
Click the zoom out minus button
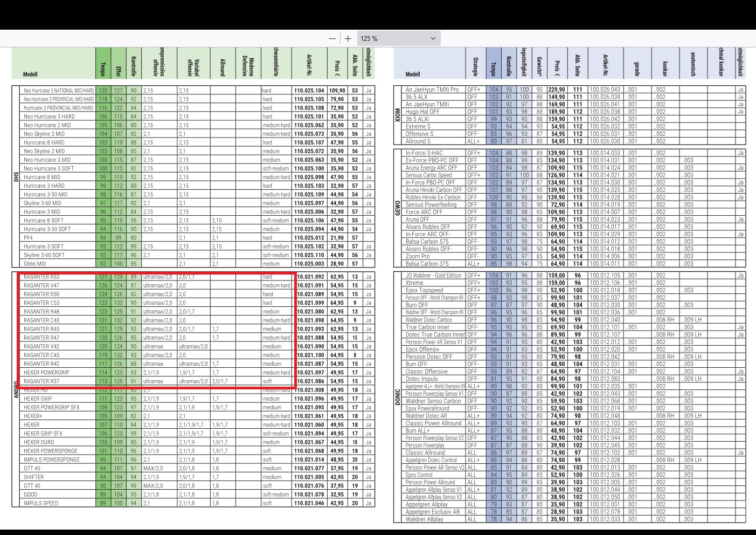tap(332, 38)
